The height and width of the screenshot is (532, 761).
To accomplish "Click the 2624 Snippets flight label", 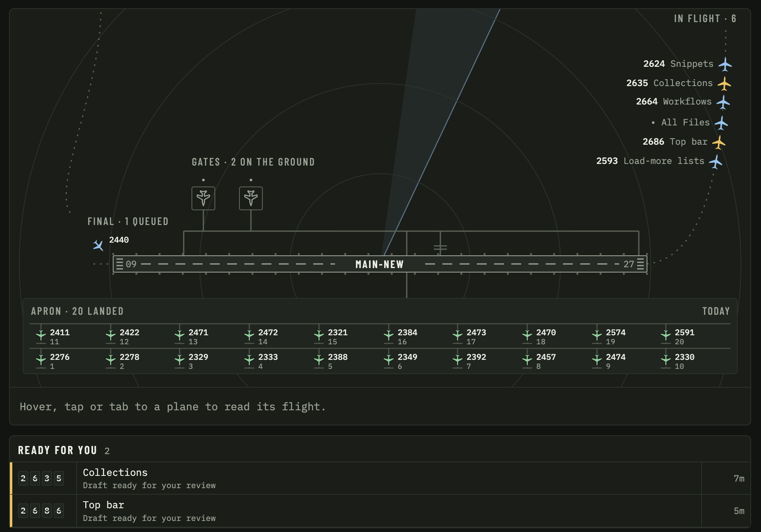I will 679,64.
